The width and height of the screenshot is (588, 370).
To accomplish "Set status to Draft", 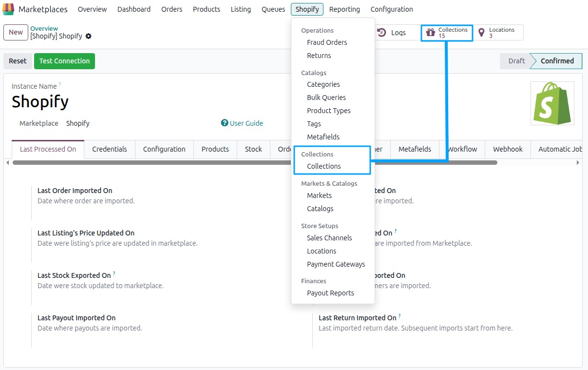I will coord(516,61).
